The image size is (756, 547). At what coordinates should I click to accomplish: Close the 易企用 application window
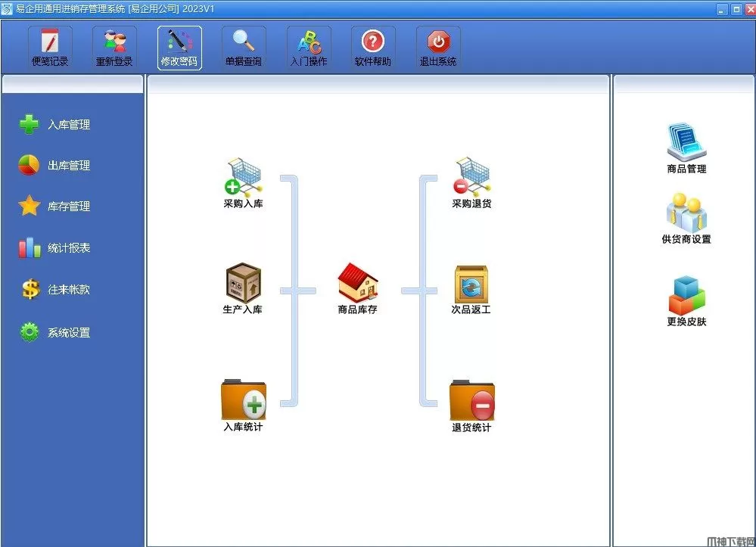click(750, 9)
